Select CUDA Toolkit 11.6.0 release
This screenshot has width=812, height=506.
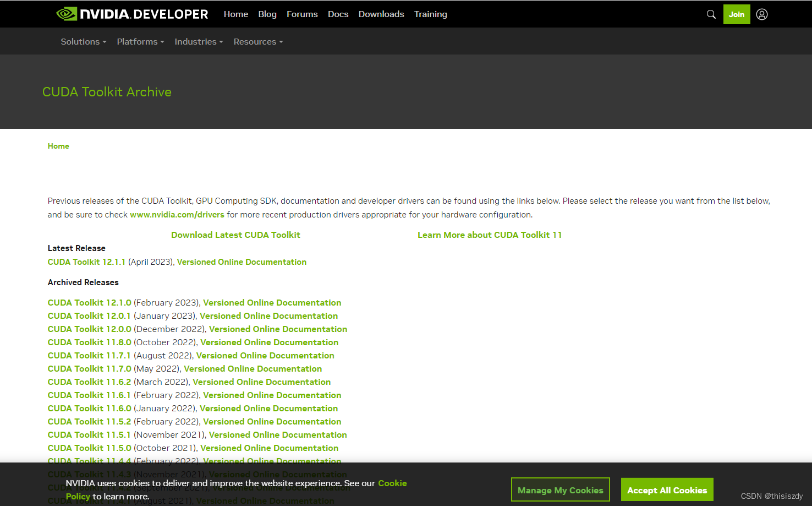[90, 409]
